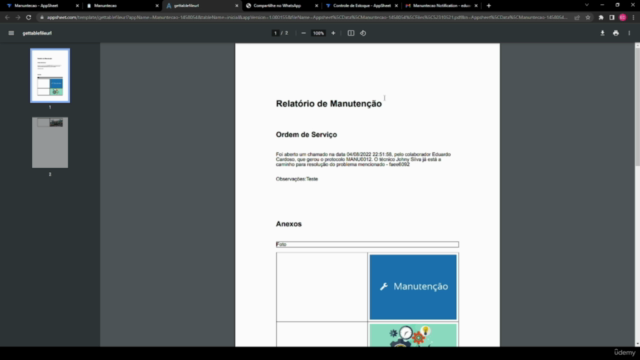Go forward in browser history
Image resolution: width=640 pixels, height=360 pixels.
pos(18,18)
